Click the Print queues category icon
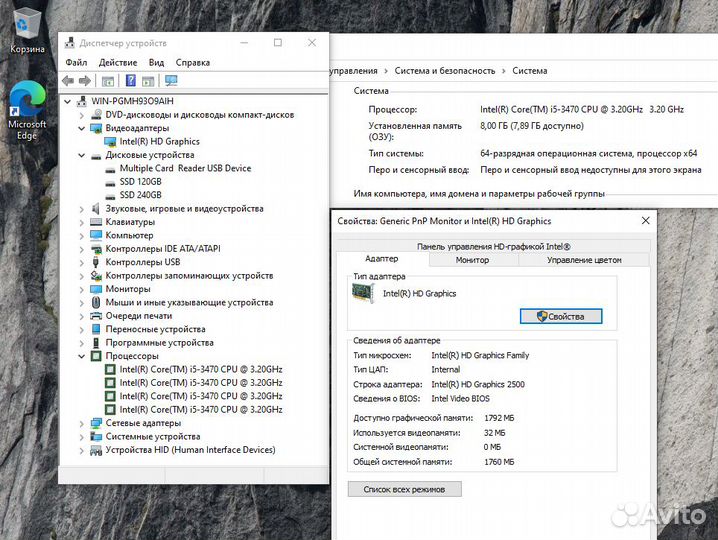This screenshot has height=540, width=718. pos(96,316)
